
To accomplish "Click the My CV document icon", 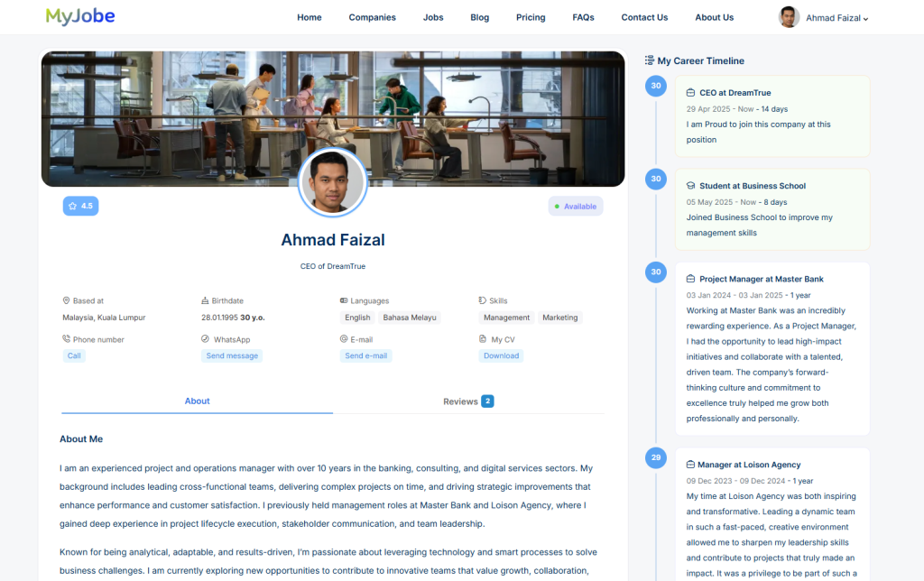I will 482,339.
